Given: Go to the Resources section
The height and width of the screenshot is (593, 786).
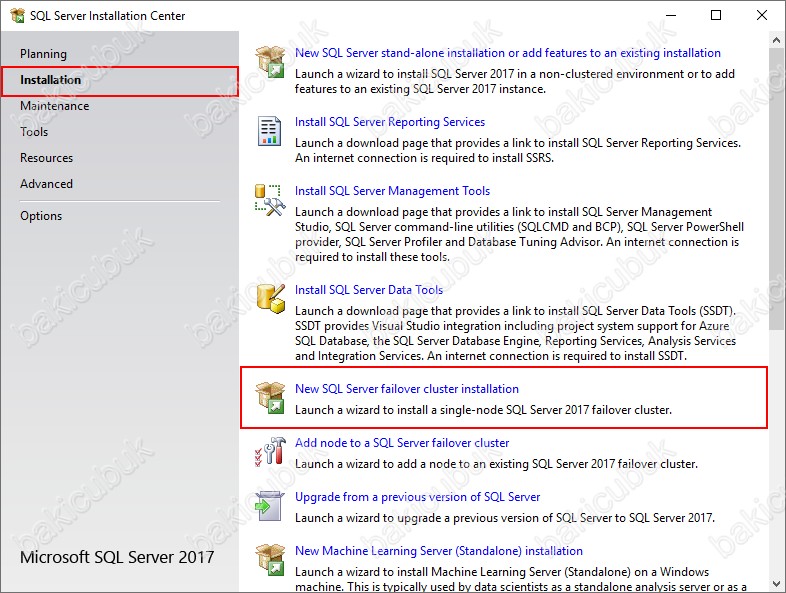Looking at the screenshot, I should [x=47, y=158].
